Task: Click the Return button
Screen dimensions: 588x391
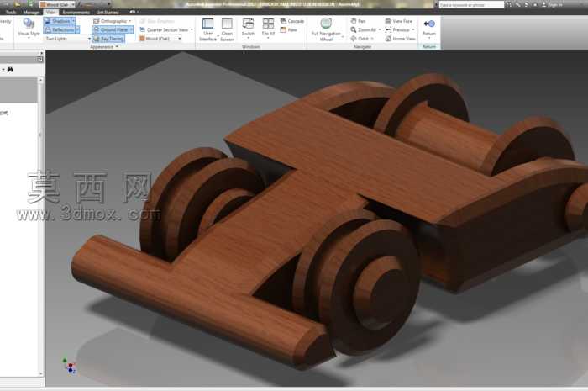Action: pyautogui.click(x=429, y=28)
